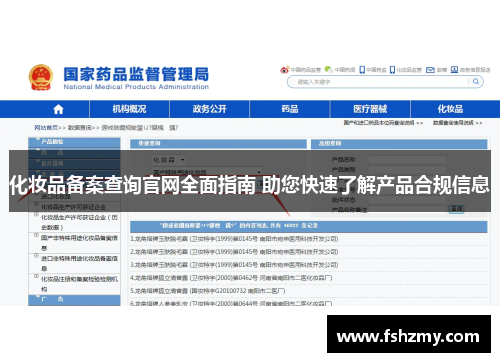Screen dimensions: 500x362
Task: Open the WeChat icon link
Action: (328, 69)
